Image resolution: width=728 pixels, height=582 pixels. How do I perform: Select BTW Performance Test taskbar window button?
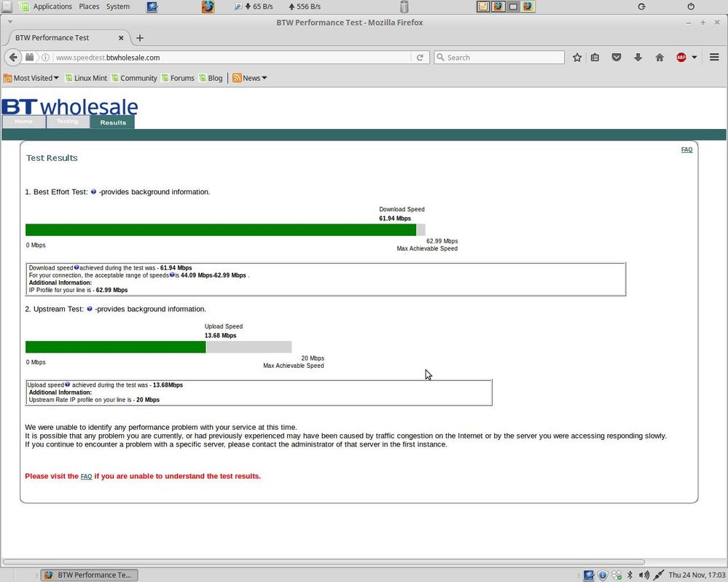89,575
